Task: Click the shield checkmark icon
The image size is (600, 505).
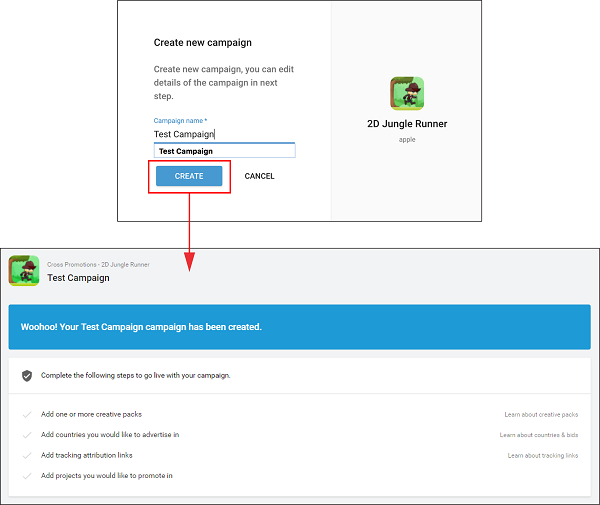Action: point(27,375)
